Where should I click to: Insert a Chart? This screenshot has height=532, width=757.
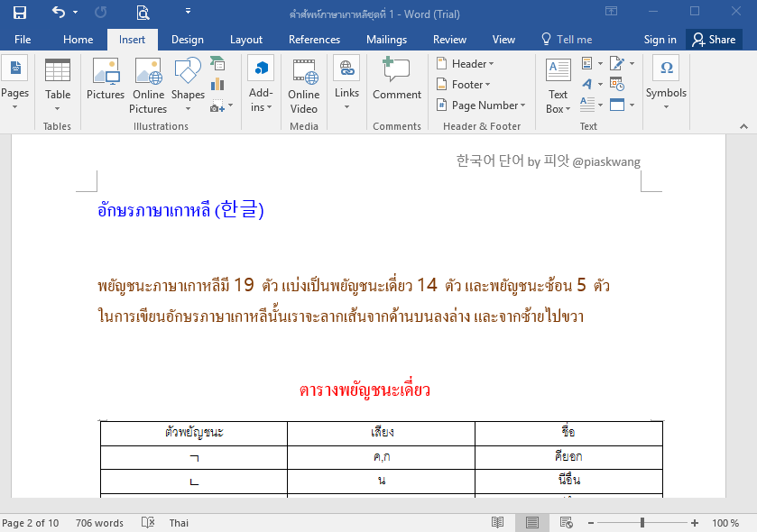tap(217, 85)
